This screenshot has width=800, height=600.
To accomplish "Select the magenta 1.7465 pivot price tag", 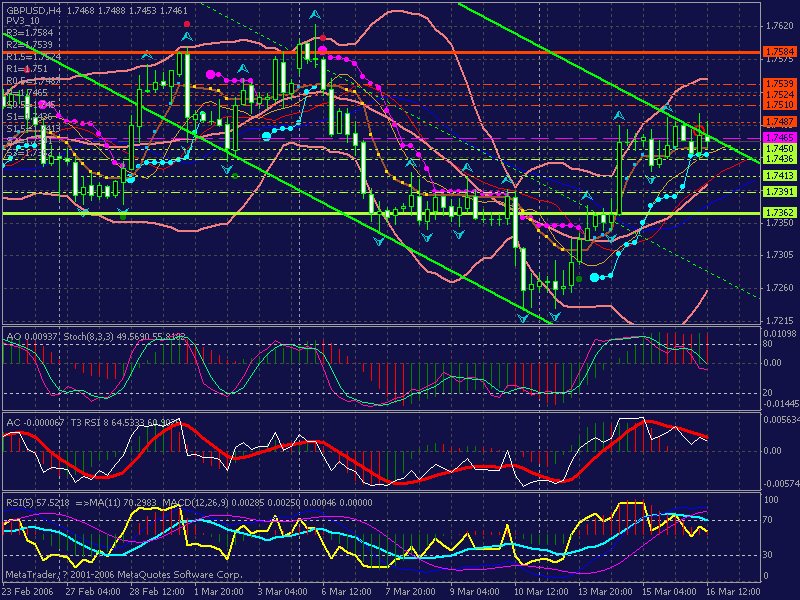I will (779, 137).
